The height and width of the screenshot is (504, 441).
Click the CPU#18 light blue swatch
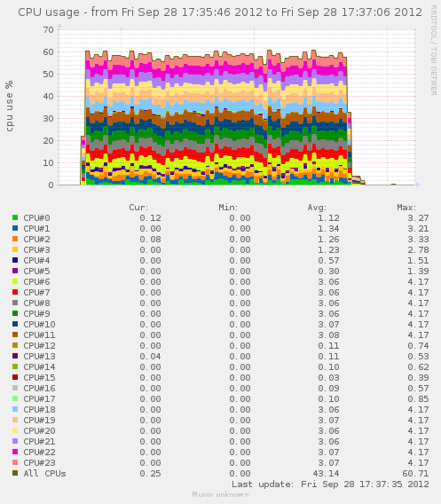pyautogui.click(x=15, y=409)
